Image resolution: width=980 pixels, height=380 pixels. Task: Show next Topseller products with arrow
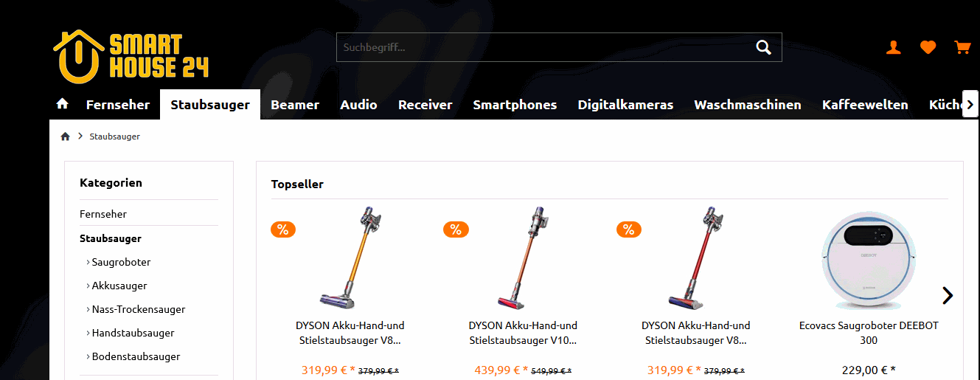tap(948, 295)
